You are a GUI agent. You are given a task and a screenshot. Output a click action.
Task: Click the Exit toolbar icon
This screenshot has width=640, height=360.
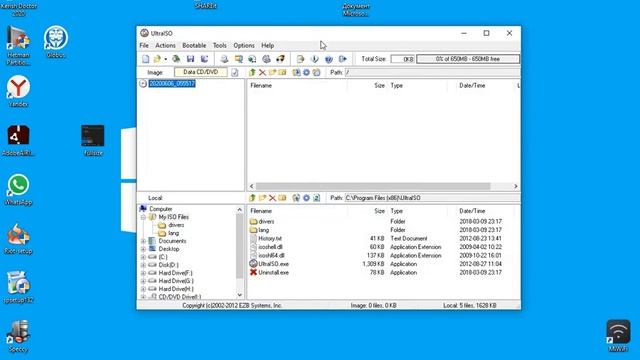[x=342, y=59]
